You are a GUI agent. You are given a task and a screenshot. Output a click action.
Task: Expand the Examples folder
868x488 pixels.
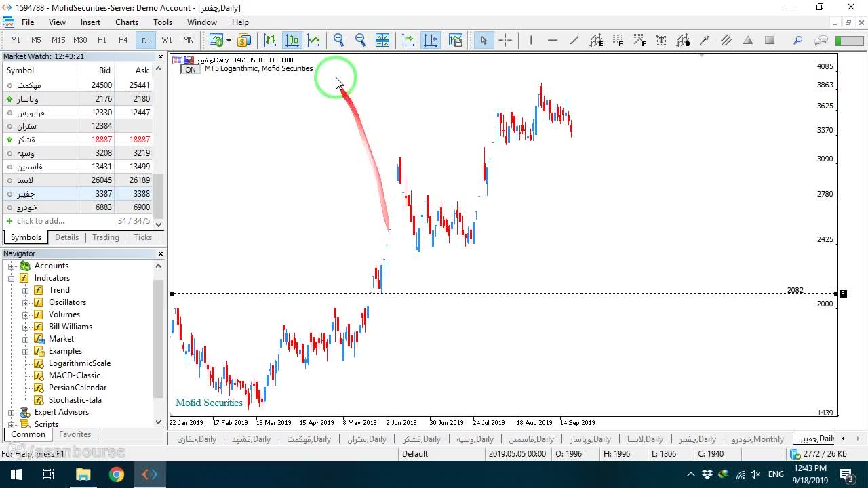[x=26, y=351]
